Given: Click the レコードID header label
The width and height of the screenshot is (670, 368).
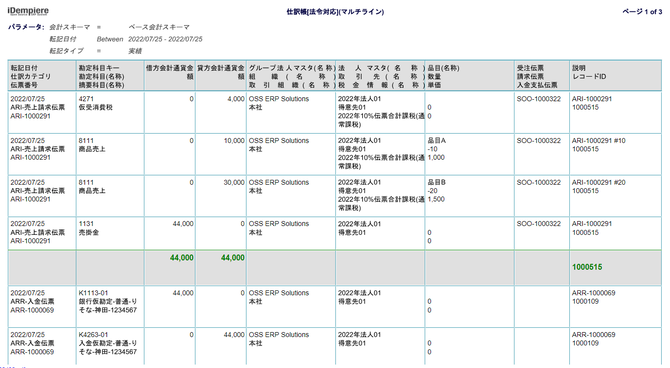Looking at the screenshot, I should pos(589,77).
